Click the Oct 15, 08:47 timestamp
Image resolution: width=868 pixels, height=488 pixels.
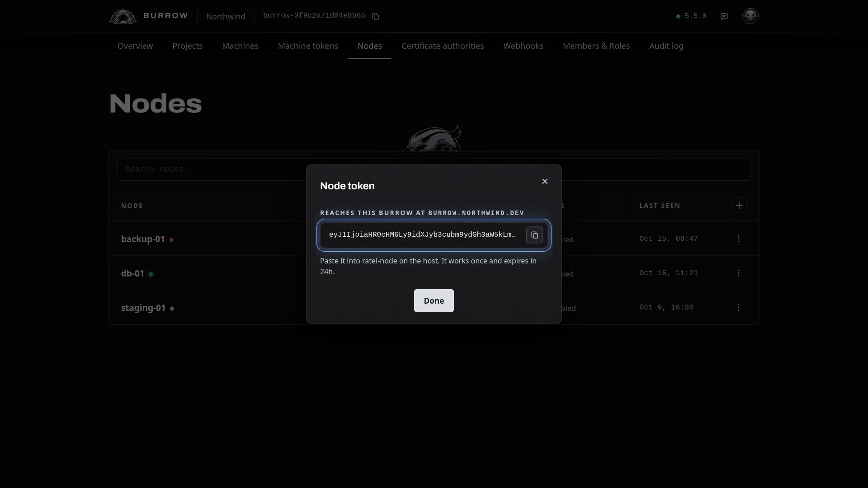668,239
